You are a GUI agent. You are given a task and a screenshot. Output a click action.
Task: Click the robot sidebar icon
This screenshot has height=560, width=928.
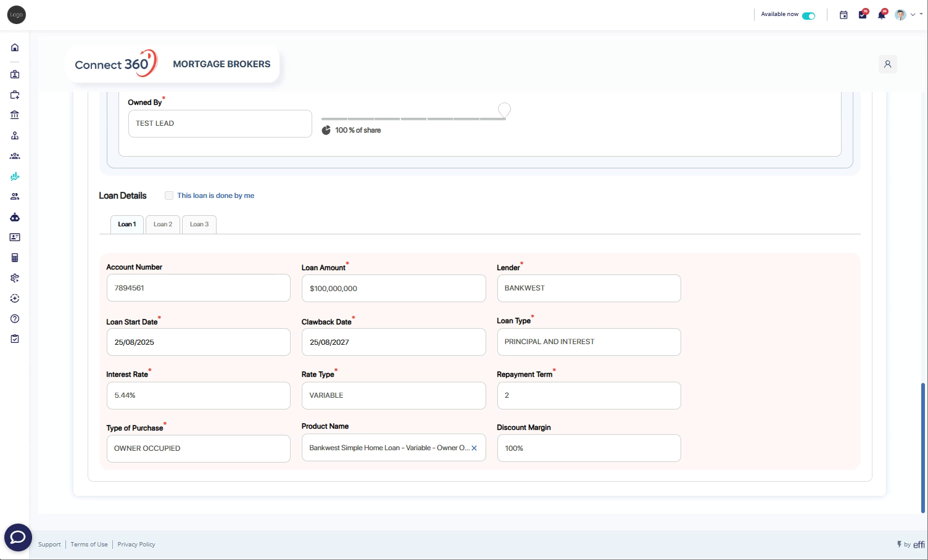(x=15, y=217)
